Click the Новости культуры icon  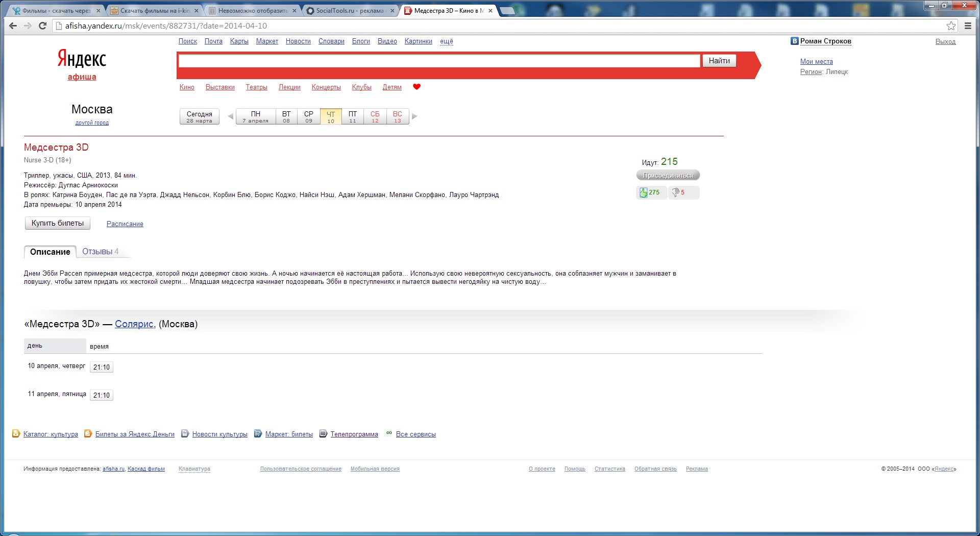point(185,434)
